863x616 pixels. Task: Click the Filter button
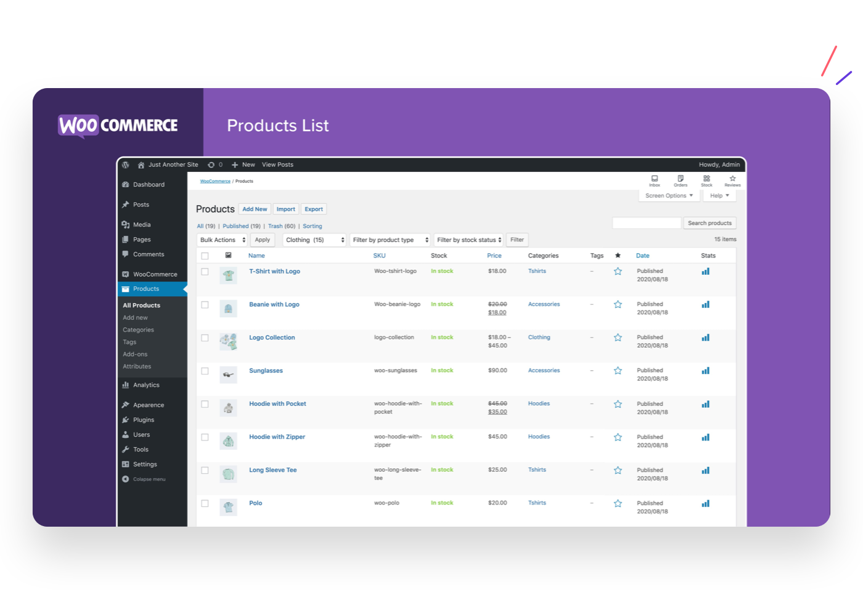(x=517, y=240)
